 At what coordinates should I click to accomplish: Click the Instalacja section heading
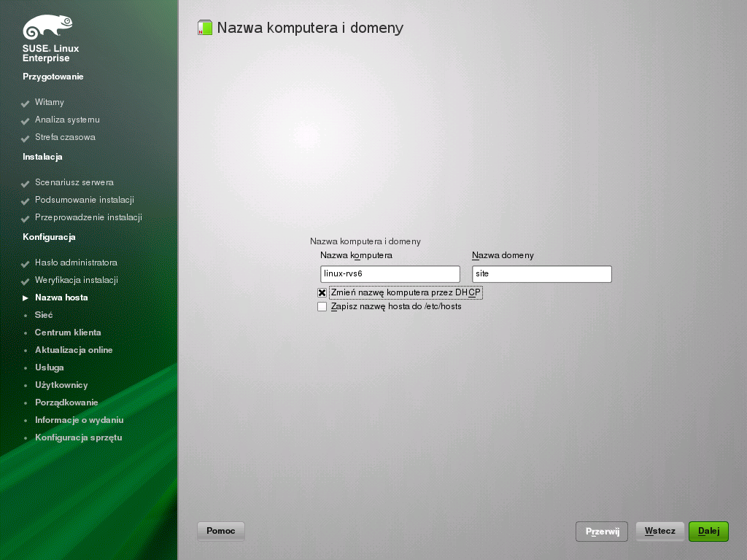point(42,157)
